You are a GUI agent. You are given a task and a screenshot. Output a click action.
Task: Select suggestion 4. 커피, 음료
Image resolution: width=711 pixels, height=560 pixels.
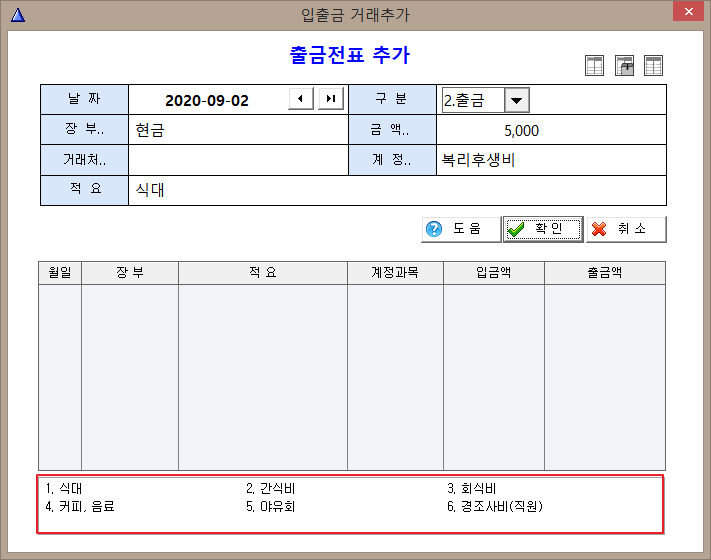[x=80, y=506]
